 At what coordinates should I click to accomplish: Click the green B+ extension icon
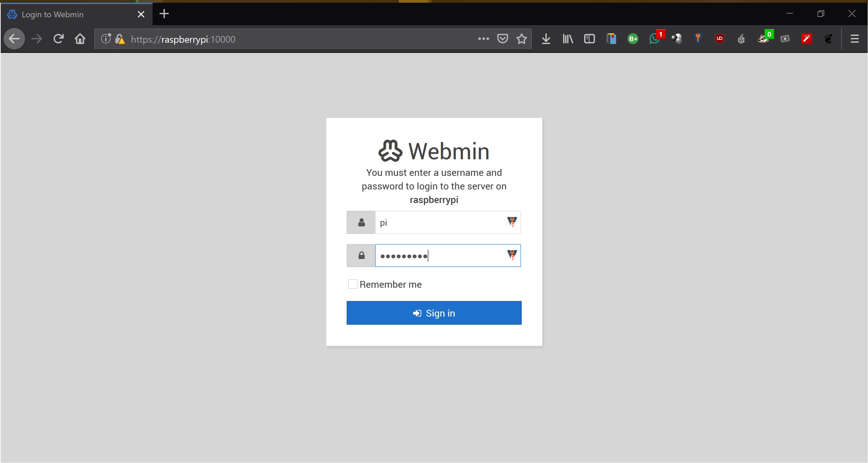633,39
